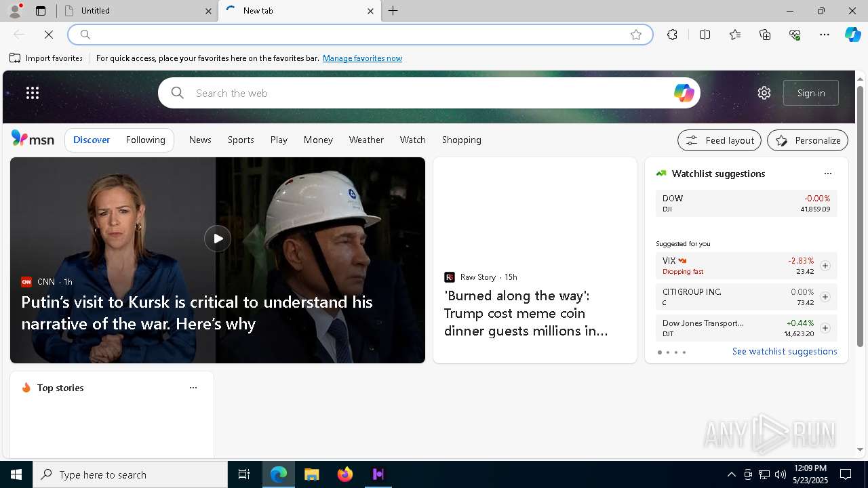Open the Windows Start menu
868x488 pixels.
(16, 474)
